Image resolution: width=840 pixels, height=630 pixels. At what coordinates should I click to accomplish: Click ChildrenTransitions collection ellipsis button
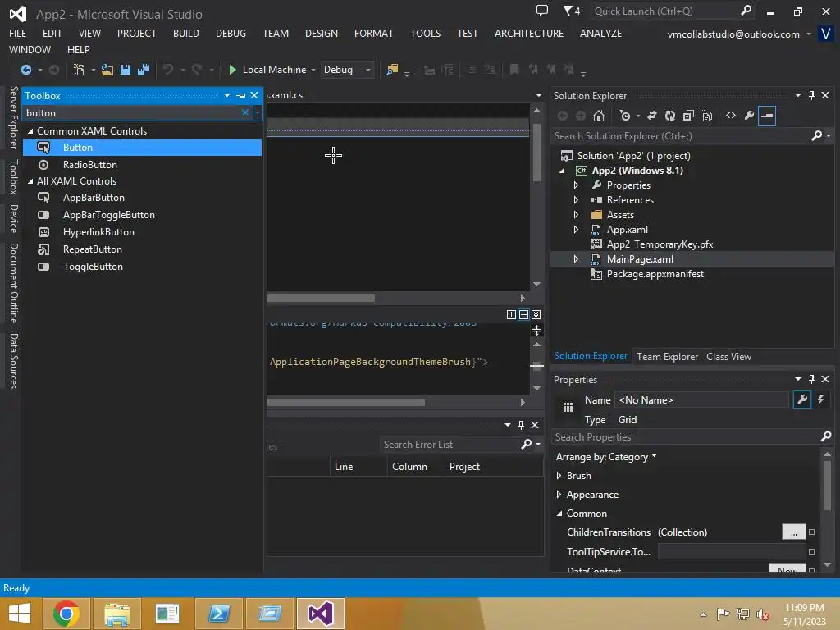pyautogui.click(x=793, y=532)
